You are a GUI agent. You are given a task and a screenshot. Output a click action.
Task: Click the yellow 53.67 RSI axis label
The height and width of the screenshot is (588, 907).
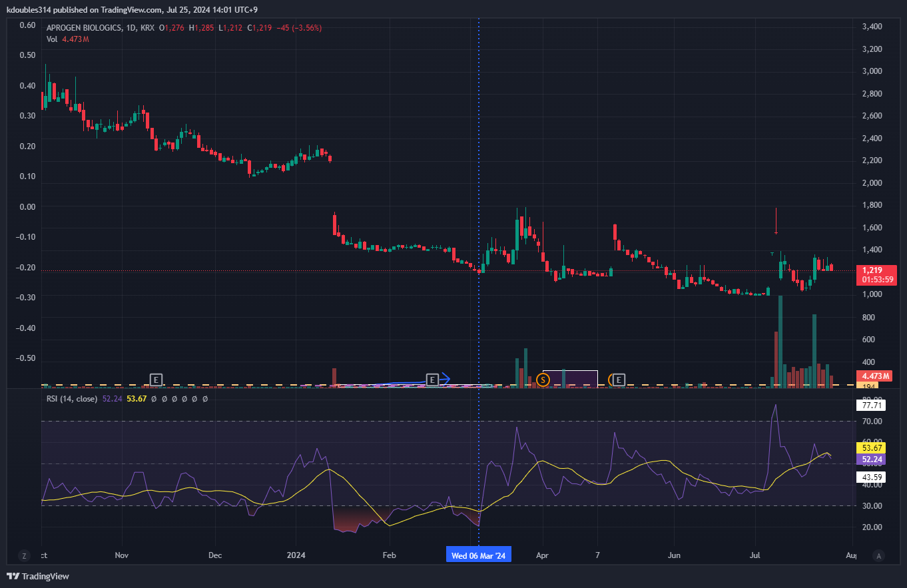pyautogui.click(x=872, y=449)
